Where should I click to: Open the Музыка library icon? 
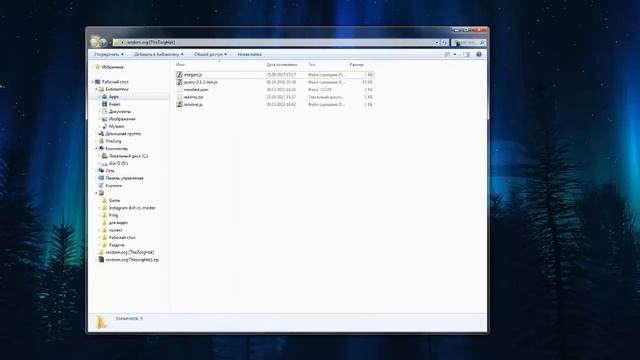coord(104,126)
